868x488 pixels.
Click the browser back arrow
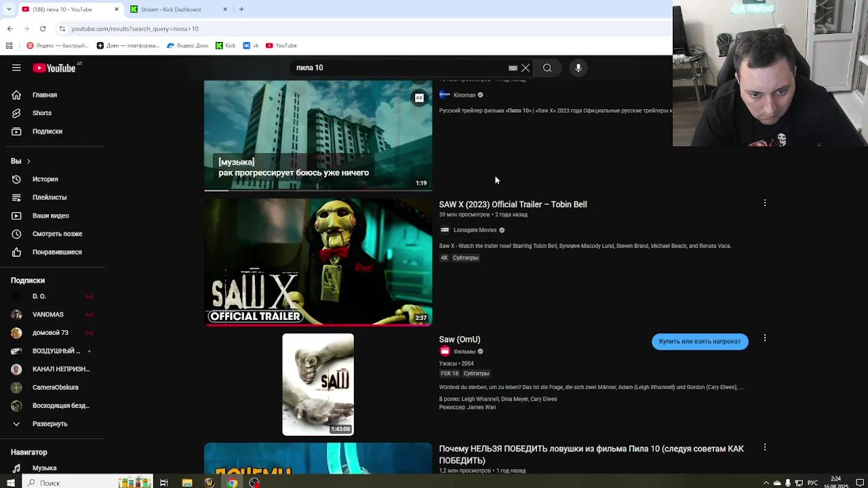tap(10, 28)
